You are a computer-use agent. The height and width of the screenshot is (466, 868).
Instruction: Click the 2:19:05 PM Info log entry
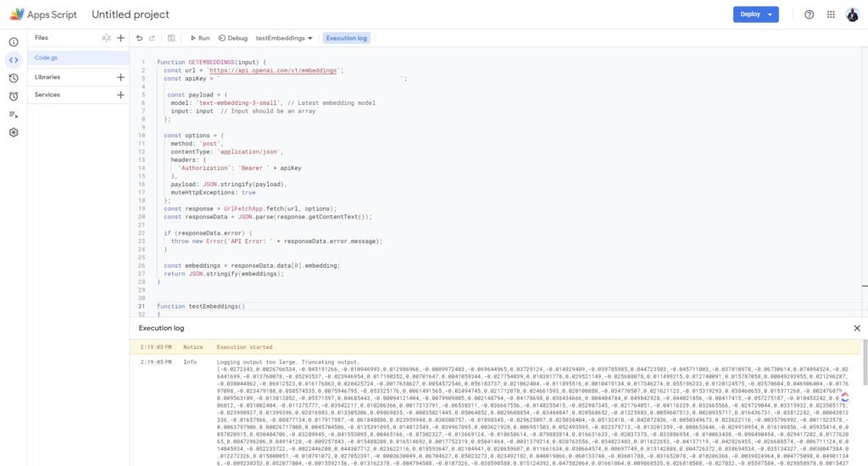[x=496, y=413]
